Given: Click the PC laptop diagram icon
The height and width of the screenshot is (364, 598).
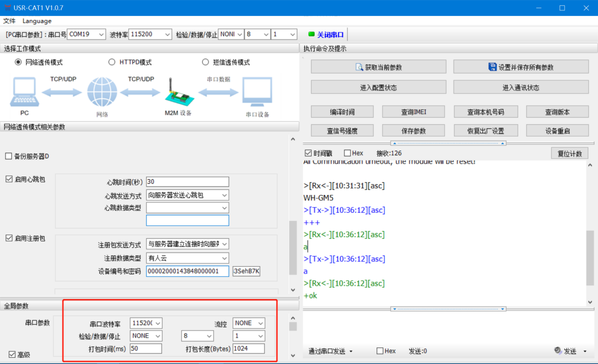Looking at the screenshot, I should 24,93.
